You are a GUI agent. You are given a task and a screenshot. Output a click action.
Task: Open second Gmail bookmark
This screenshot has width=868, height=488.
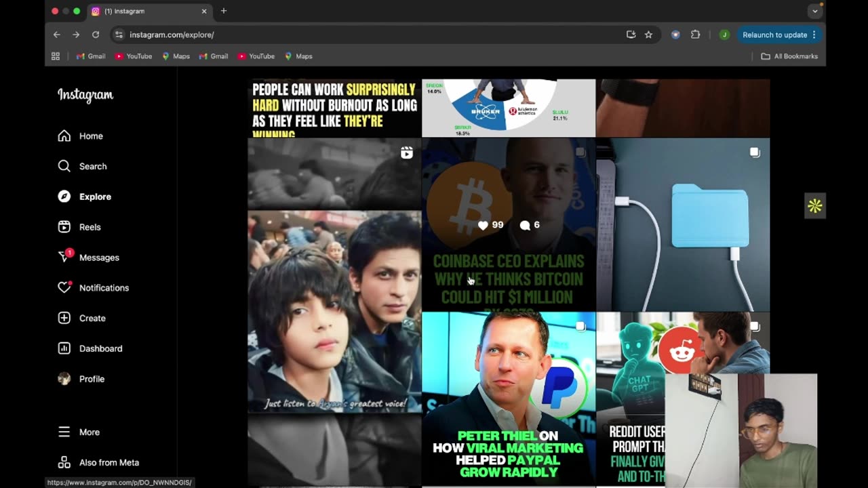(214, 56)
